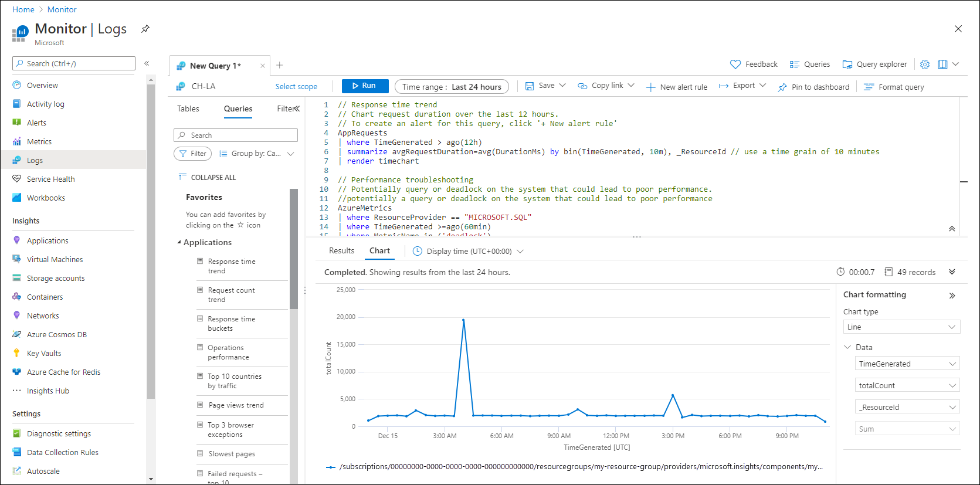Switch to the Tables tab
This screenshot has width=980, height=485.
188,108
